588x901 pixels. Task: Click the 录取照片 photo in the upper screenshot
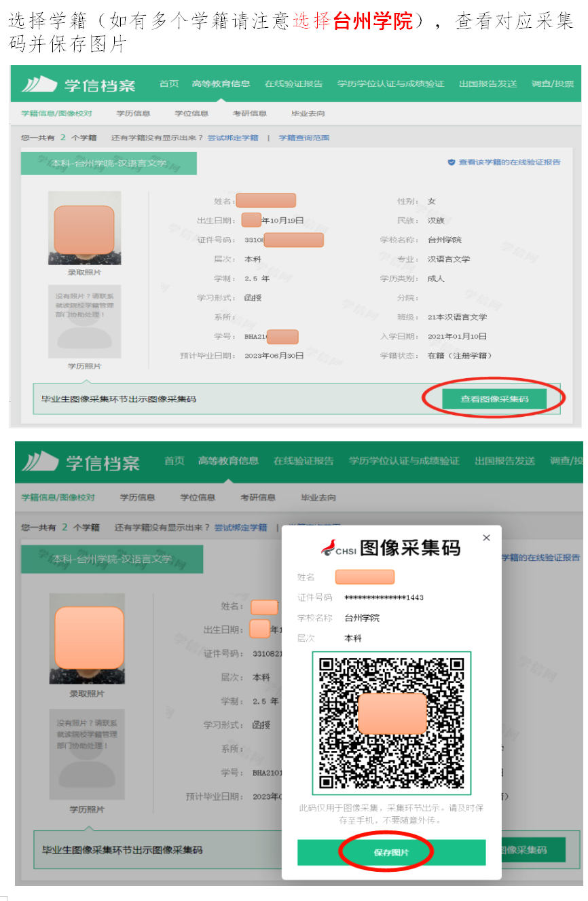click(84, 228)
